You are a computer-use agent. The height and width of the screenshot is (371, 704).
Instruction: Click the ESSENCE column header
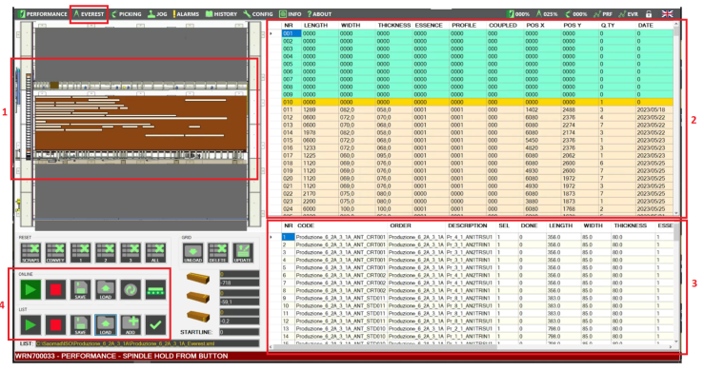point(428,26)
